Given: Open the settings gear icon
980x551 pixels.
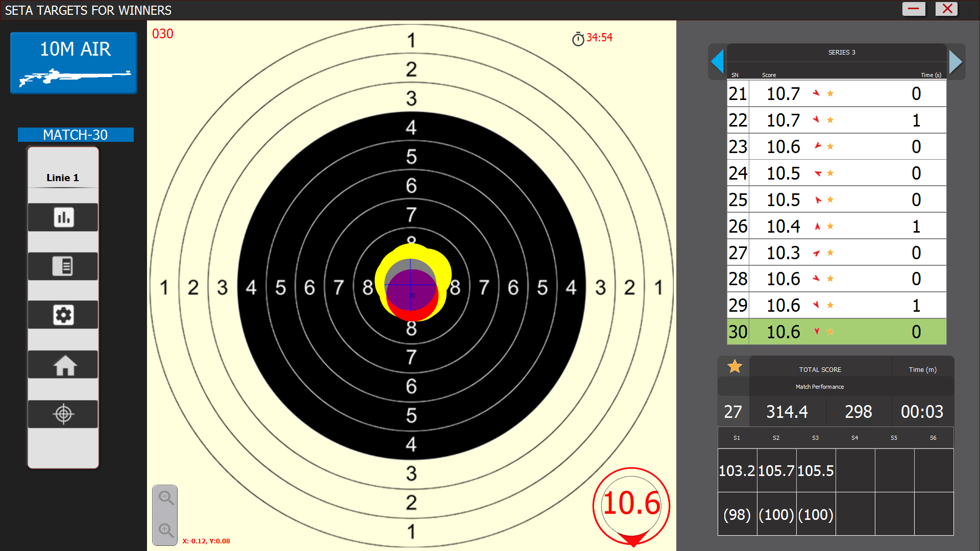Looking at the screenshot, I should (x=63, y=315).
